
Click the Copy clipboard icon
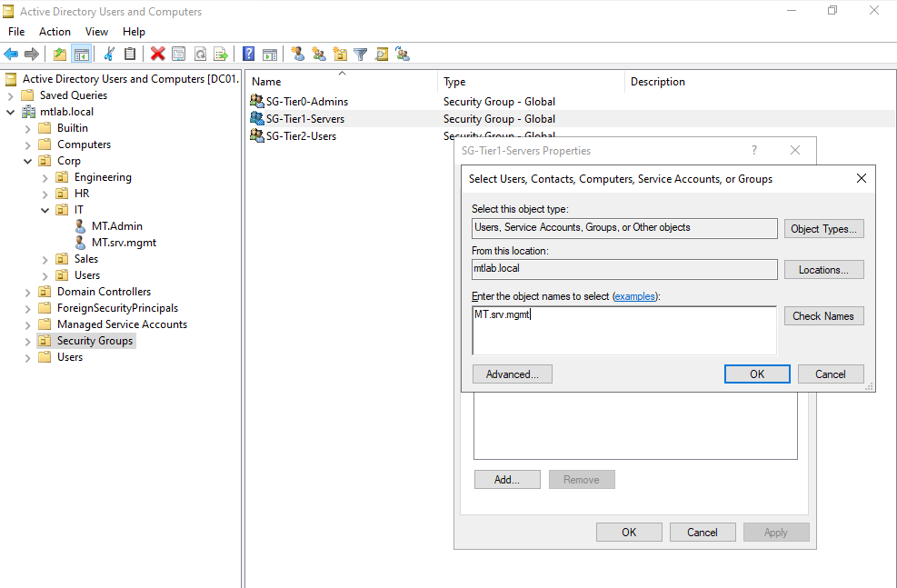[x=130, y=55]
